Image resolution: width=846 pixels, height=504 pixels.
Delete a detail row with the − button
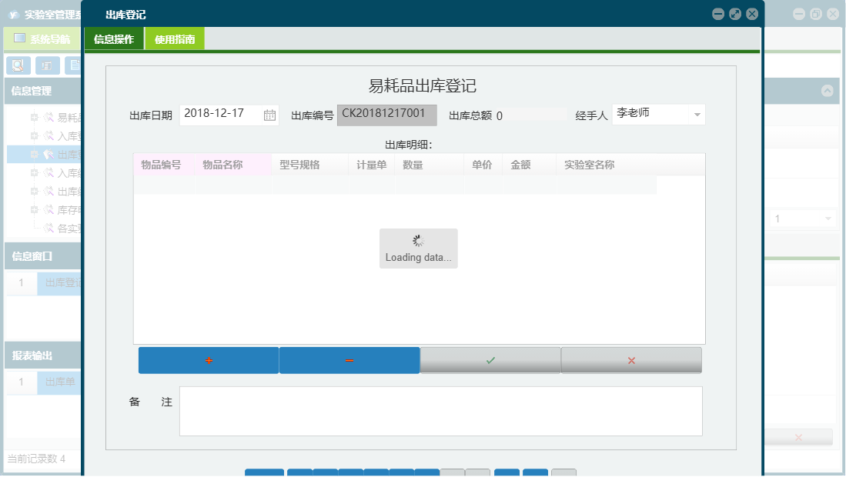(349, 360)
